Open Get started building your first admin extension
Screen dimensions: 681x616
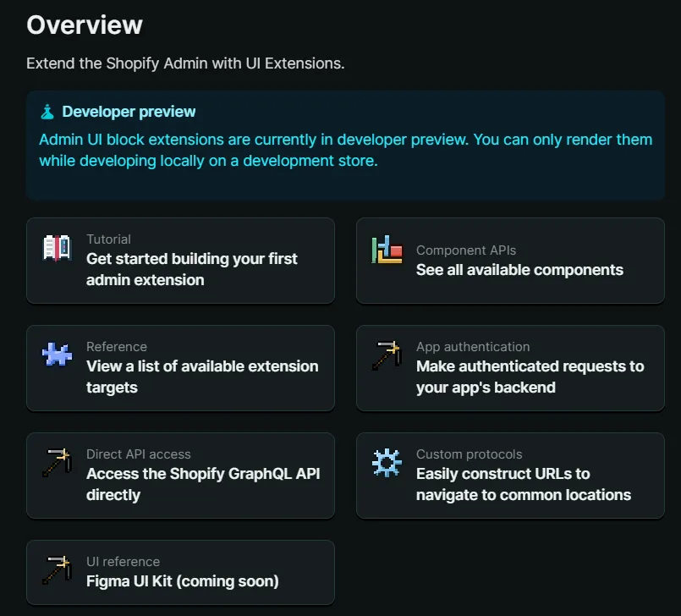tap(192, 269)
